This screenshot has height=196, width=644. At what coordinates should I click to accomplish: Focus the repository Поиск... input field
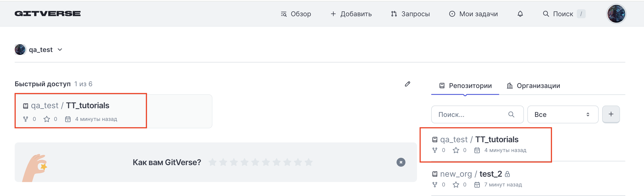477,114
